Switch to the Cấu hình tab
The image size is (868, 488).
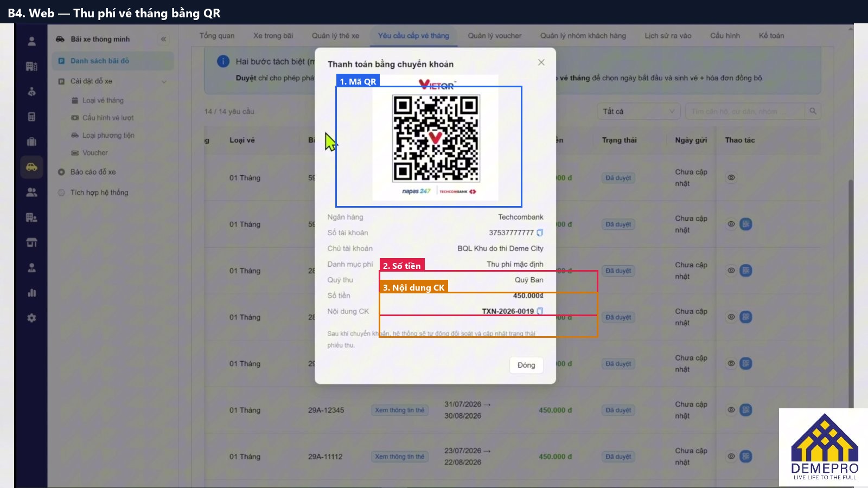click(x=725, y=36)
